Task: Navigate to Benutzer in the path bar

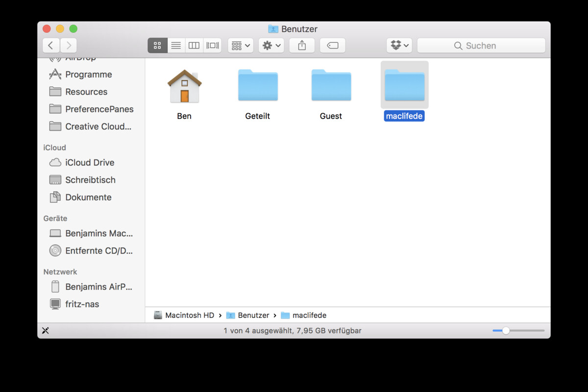Action: (253, 315)
